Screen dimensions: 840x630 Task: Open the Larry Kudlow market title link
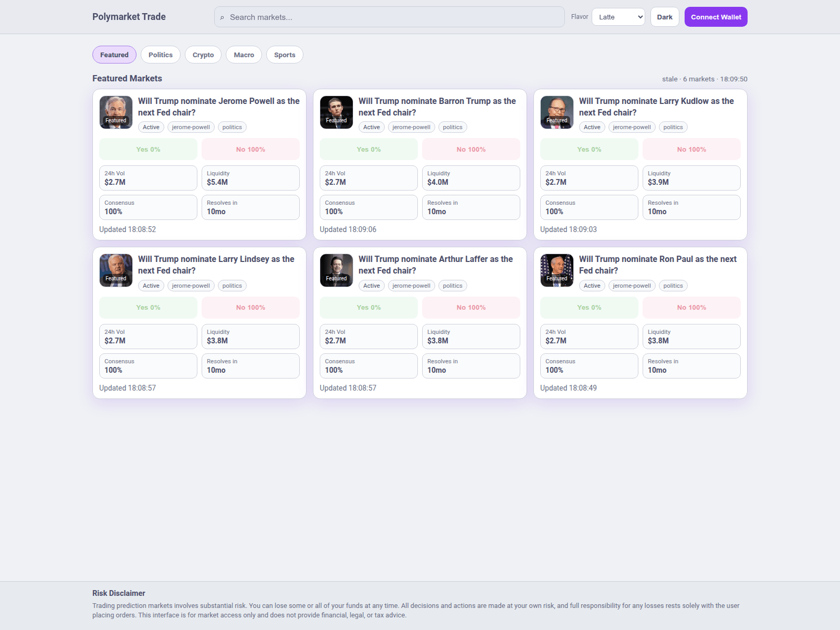(656, 107)
